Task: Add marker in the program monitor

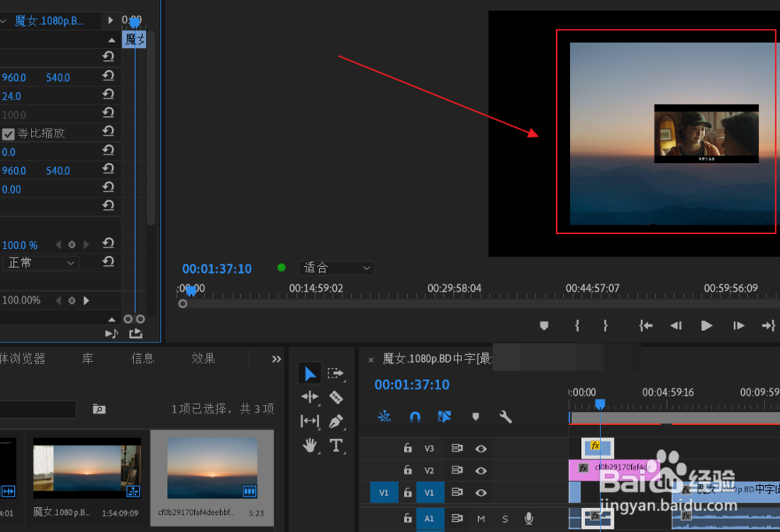Action: tap(544, 326)
